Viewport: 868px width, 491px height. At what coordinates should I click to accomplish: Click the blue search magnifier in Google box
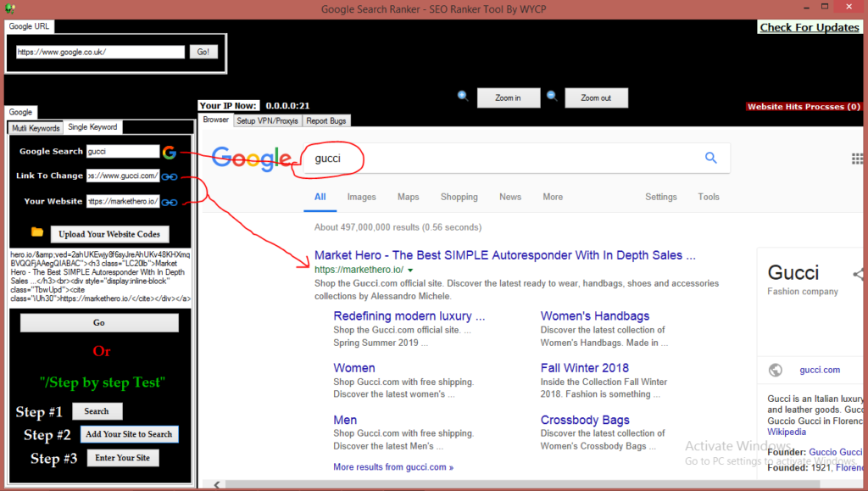point(711,159)
